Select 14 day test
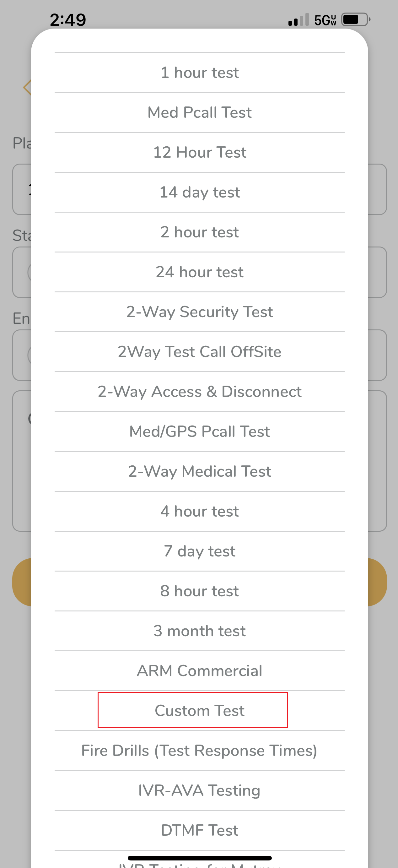Screen dimensions: 398x868 point(199,193)
